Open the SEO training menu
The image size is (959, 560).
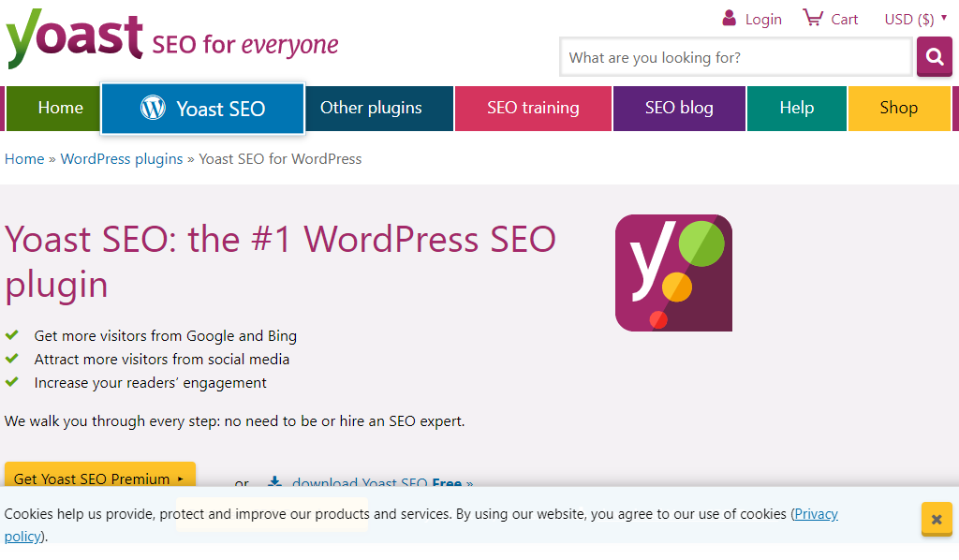click(533, 109)
